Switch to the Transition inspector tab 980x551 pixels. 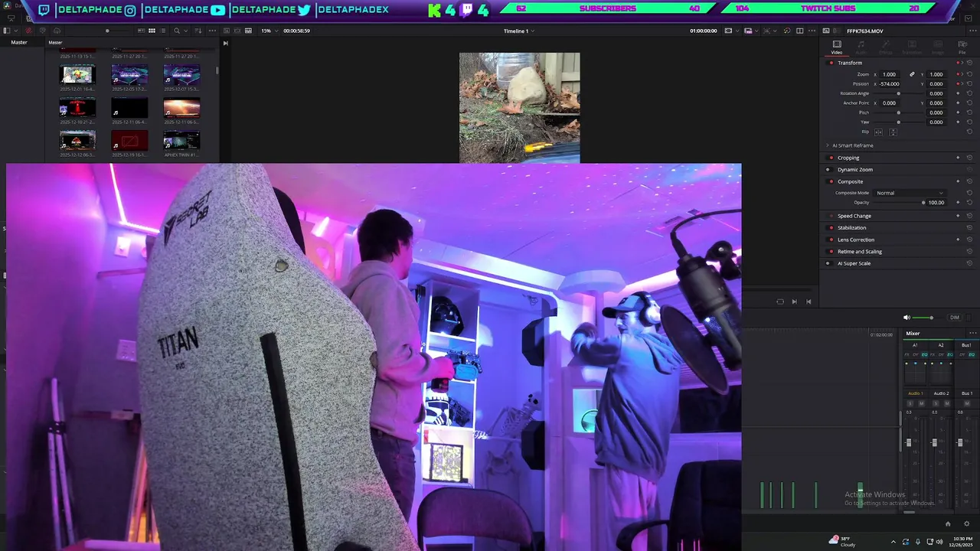pos(912,47)
